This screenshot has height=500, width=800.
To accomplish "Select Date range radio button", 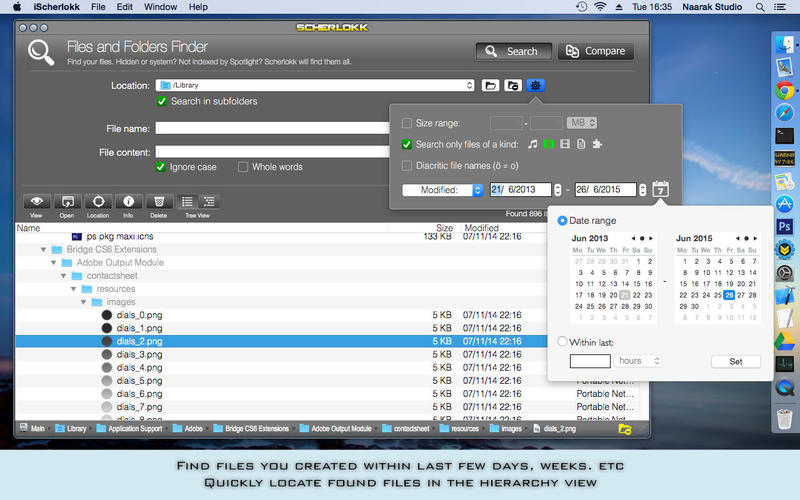I will pyautogui.click(x=562, y=220).
